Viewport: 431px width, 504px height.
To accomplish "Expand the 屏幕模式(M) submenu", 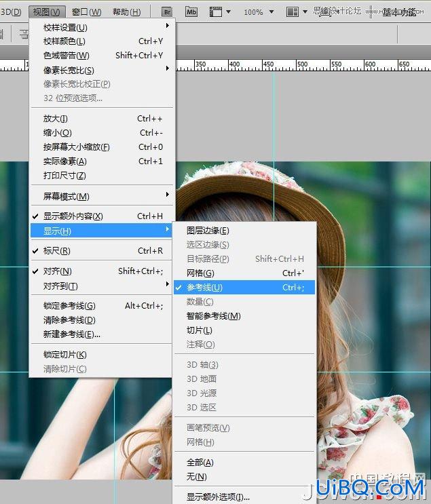I will coord(102,196).
